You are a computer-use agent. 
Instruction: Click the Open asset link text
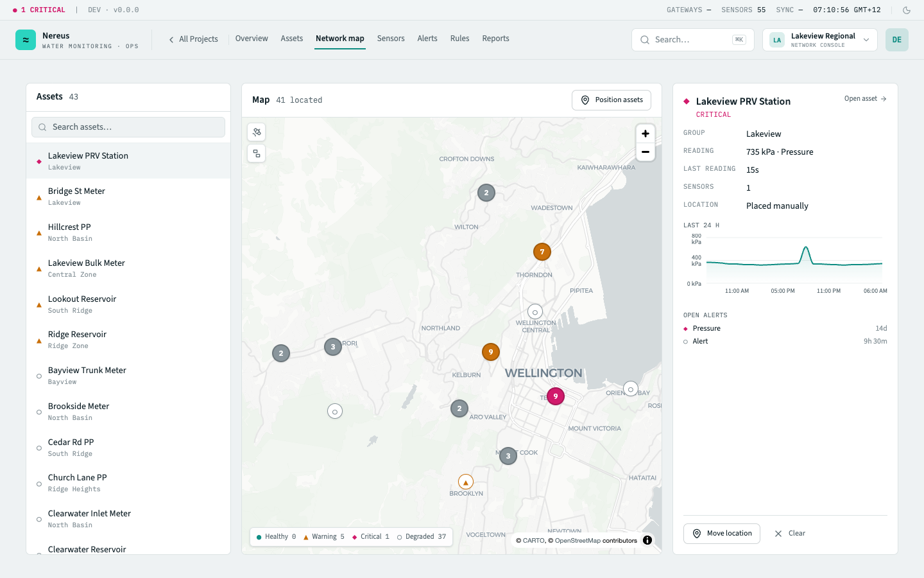pos(860,99)
